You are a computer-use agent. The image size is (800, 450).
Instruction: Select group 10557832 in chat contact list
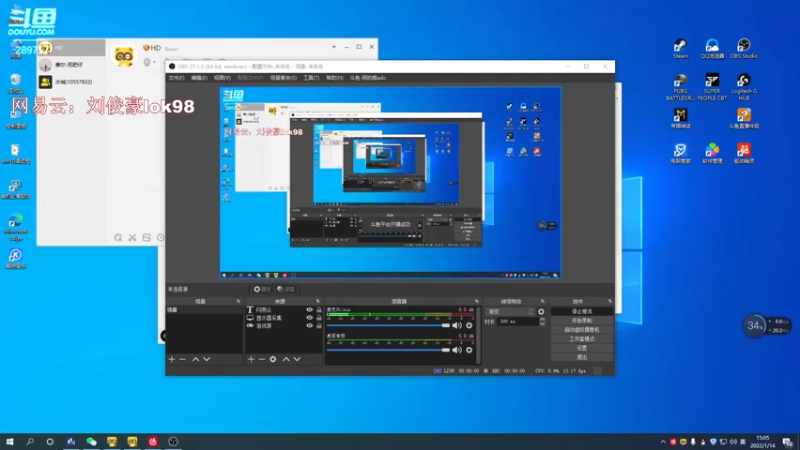pos(71,82)
